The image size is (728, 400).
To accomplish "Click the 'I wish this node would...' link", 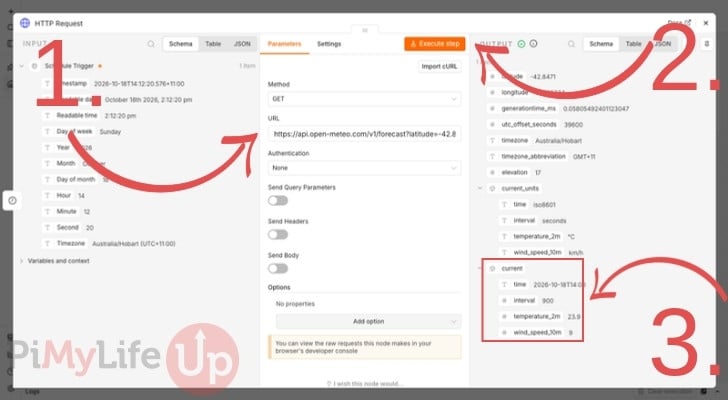I will pyautogui.click(x=365, y=384).
